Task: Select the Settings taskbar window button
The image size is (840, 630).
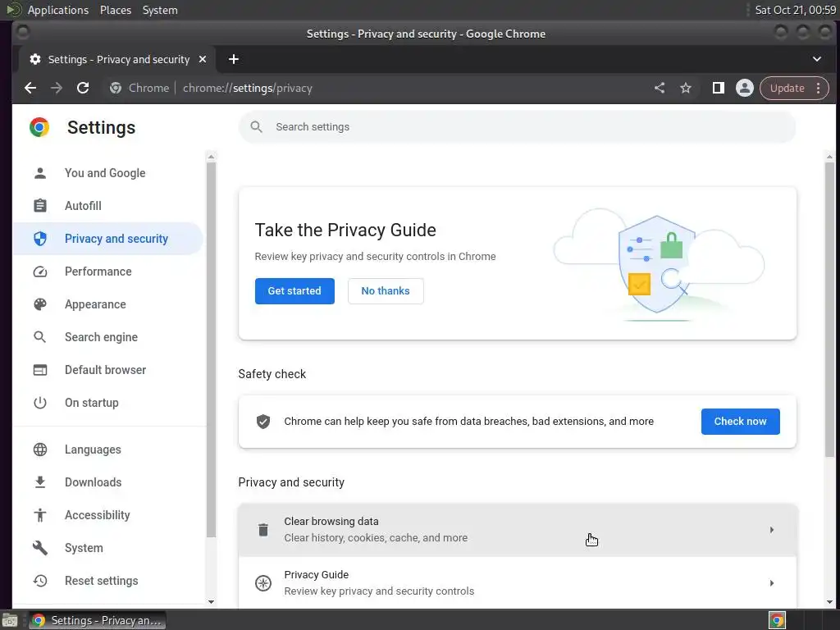Action: click(97, 620)
